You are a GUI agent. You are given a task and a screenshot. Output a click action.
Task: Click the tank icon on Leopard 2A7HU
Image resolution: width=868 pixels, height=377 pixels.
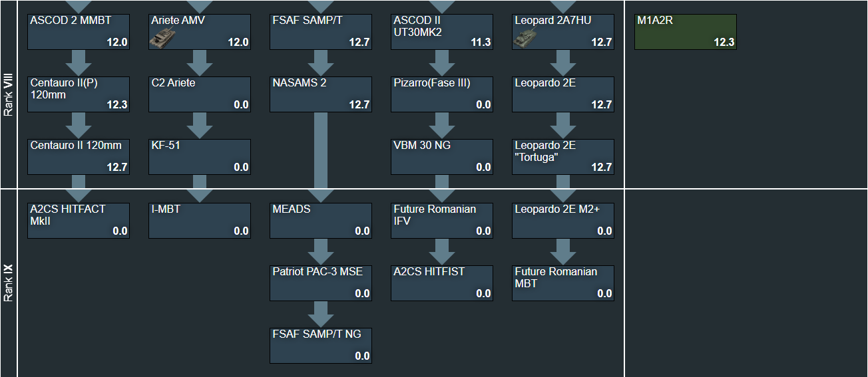525,41
